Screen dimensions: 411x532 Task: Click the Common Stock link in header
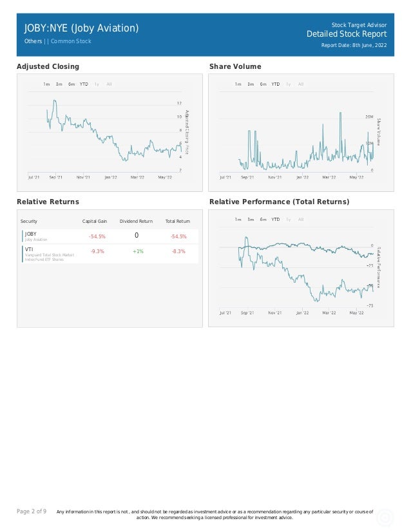pyautogui.click(x=71, y=41)
